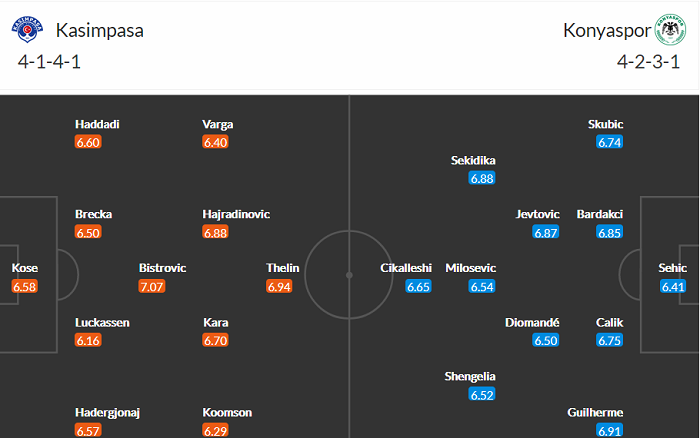This screenshot has height=438, width=700.
Task: Select goalkeeper Kose on the pitch
Action: point(25,268)
